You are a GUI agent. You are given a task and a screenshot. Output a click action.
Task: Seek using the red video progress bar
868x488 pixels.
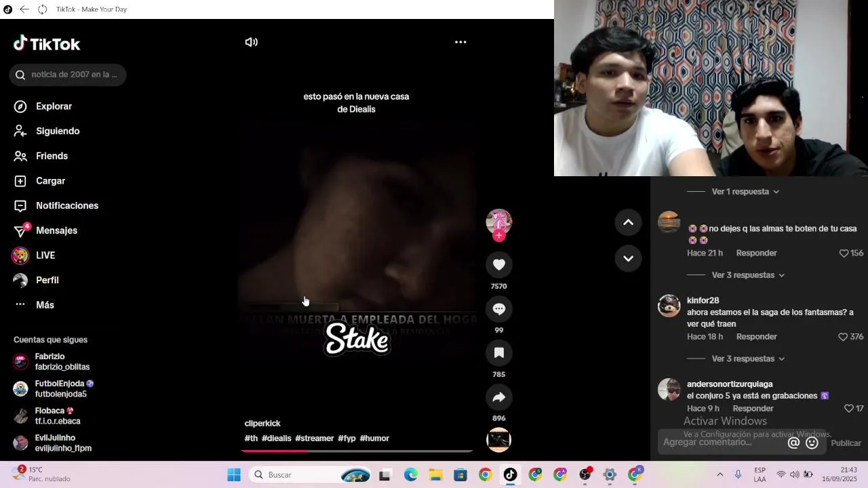tap(357, 451)
